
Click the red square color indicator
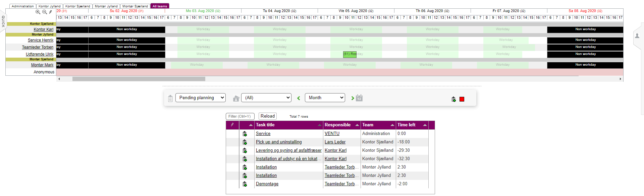462,99
